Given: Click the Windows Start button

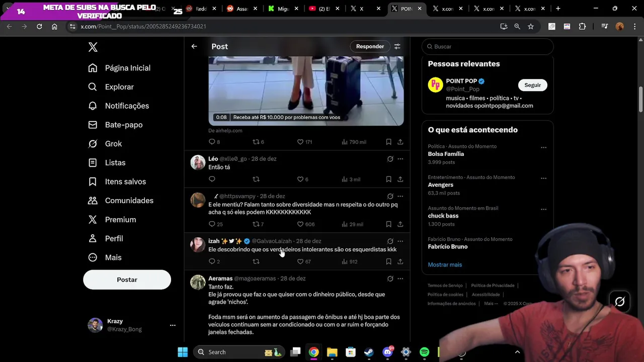Looking at the screenshot, I should [183, 352].
